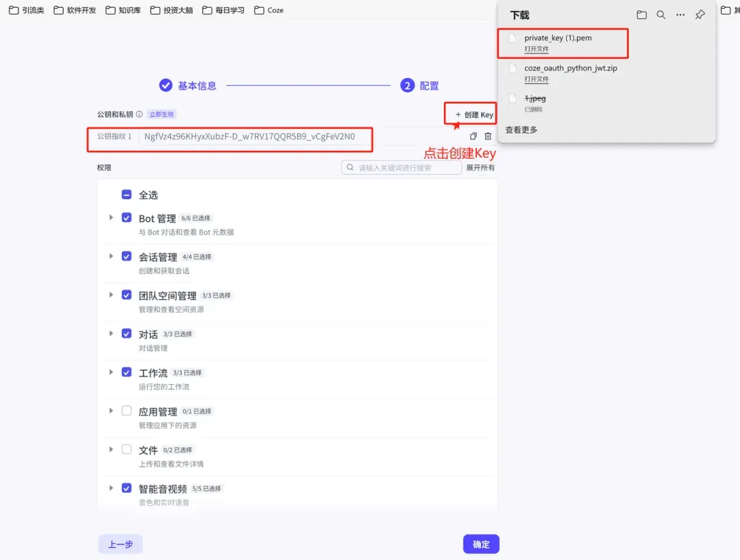
Task: Delete public key fingerprint 1
Action: [488, 136]
